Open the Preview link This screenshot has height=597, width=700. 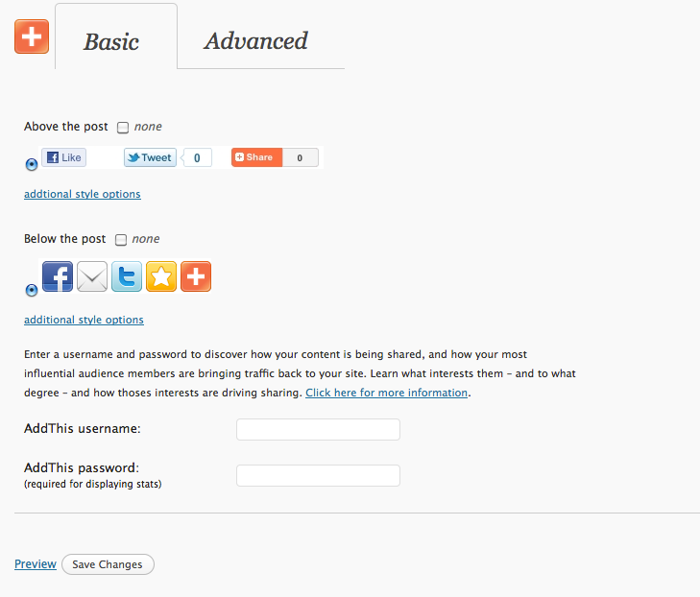[x=36, y=564]
